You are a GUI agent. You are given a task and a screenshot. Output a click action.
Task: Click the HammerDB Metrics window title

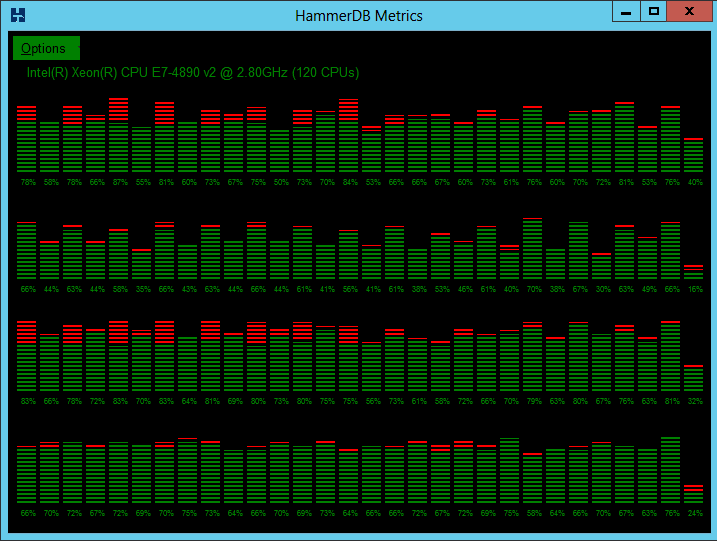[x=359, y=16]
